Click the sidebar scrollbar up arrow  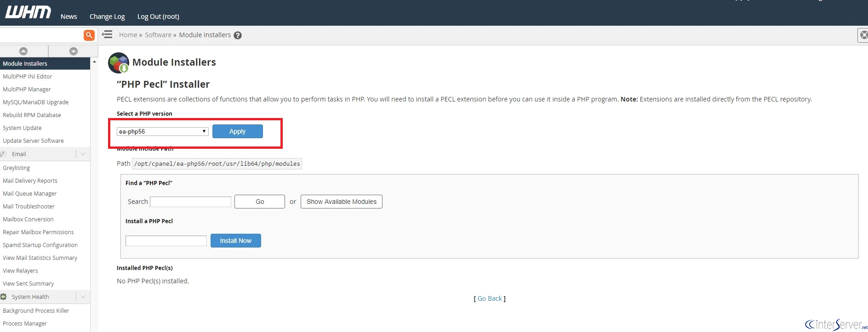click(94, 62)
